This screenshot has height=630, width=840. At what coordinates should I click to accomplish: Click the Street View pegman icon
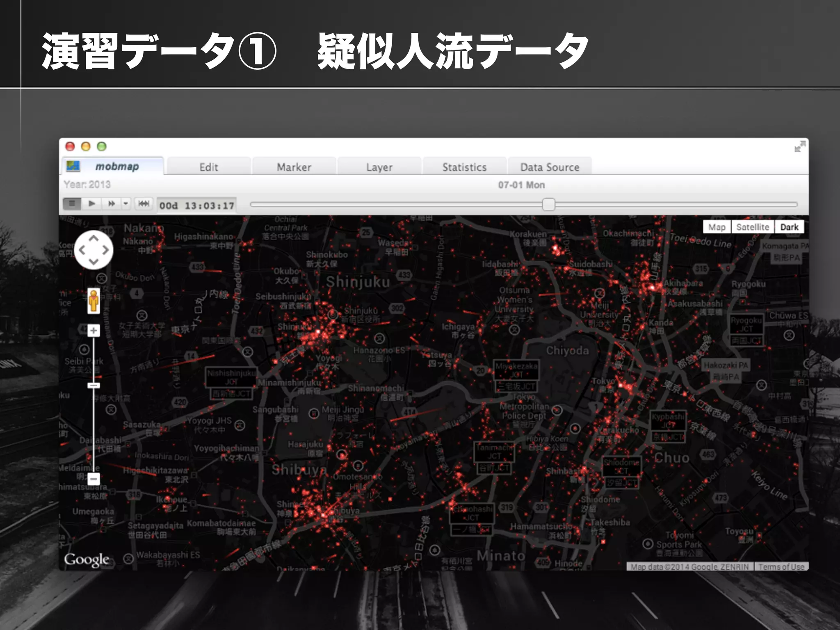click(94, 301)
